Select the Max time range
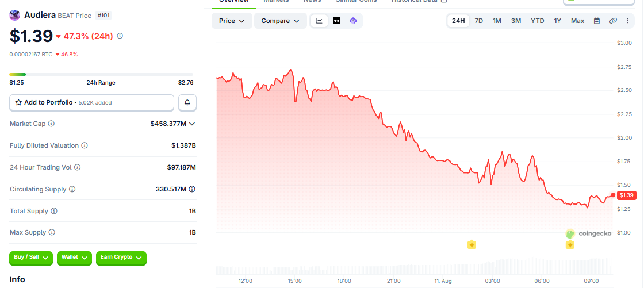The image size is (644, 288). point(577,21)
